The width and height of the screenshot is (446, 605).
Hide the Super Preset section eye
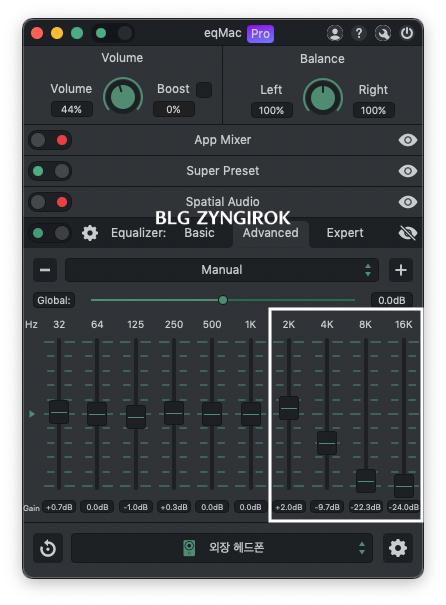click(407, 171)
